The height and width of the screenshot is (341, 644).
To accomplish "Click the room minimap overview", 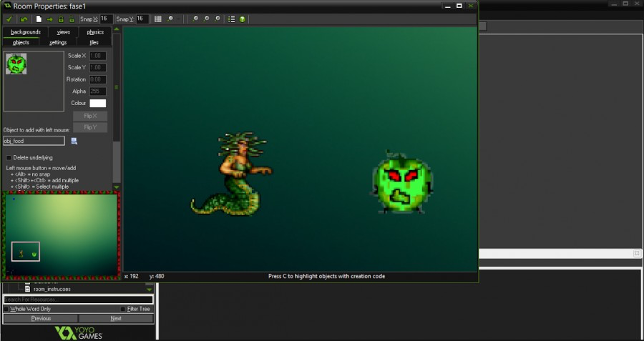I will click(62, 235).
